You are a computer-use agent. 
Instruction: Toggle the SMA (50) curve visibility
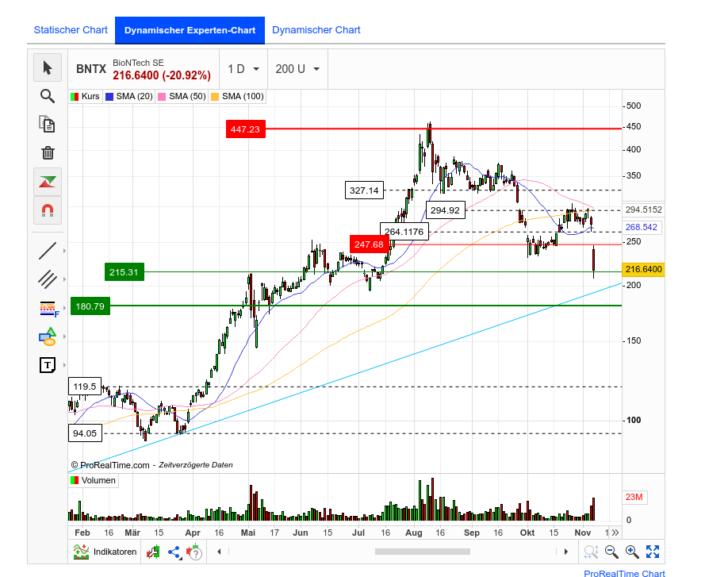(x=182, y=96)
